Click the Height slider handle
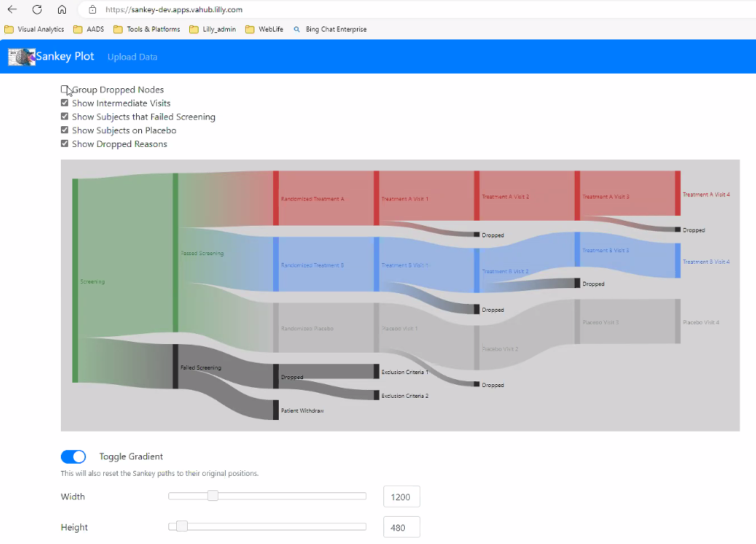This screenshot has width=756, height=544. pos(182,526)
